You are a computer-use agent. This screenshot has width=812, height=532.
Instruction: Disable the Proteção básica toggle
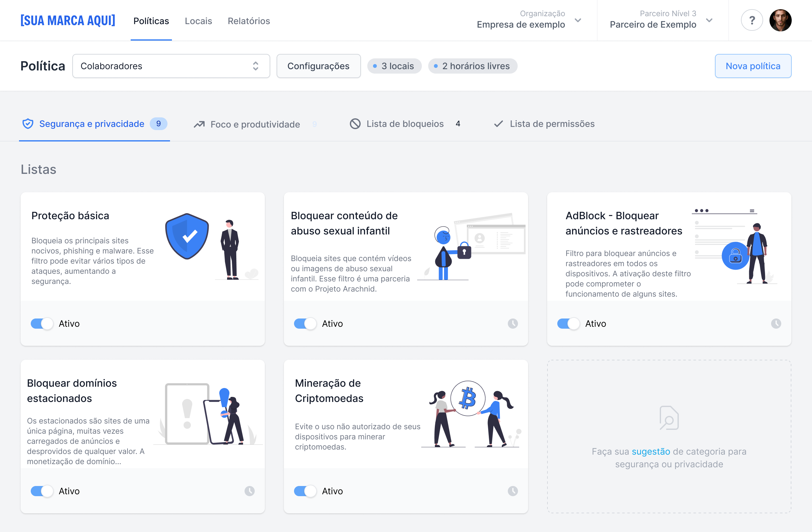pos(42,324)
